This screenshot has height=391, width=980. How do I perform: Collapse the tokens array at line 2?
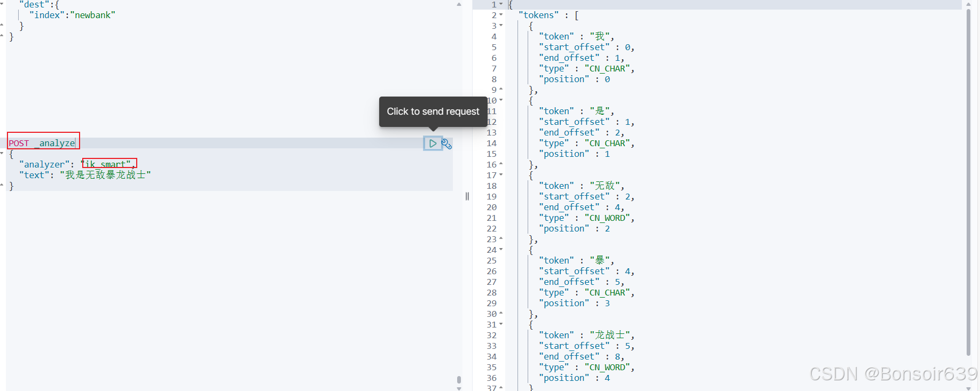point(501,15)
